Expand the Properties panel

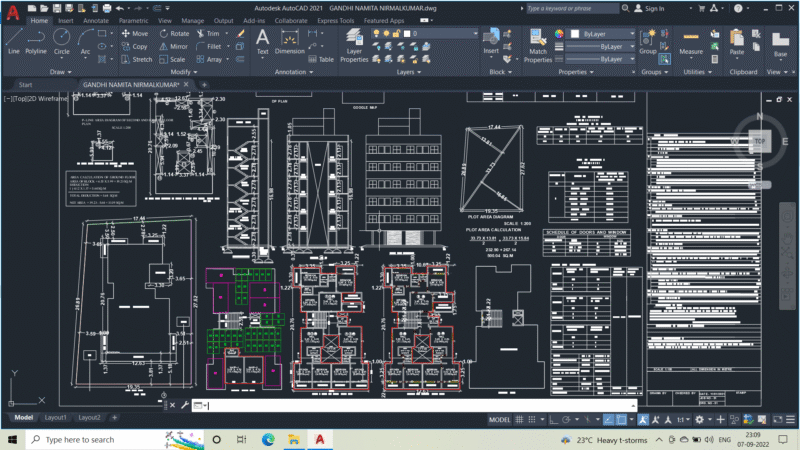tap(576, 72)
